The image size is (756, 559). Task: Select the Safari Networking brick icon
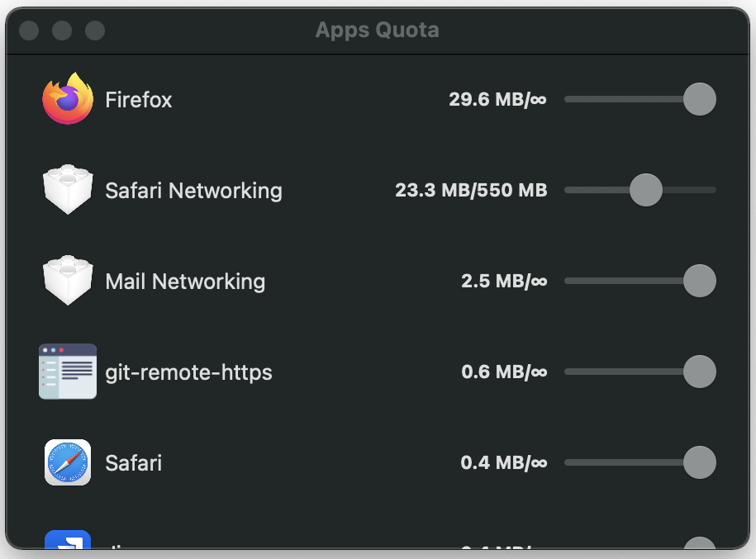(68, 189)
